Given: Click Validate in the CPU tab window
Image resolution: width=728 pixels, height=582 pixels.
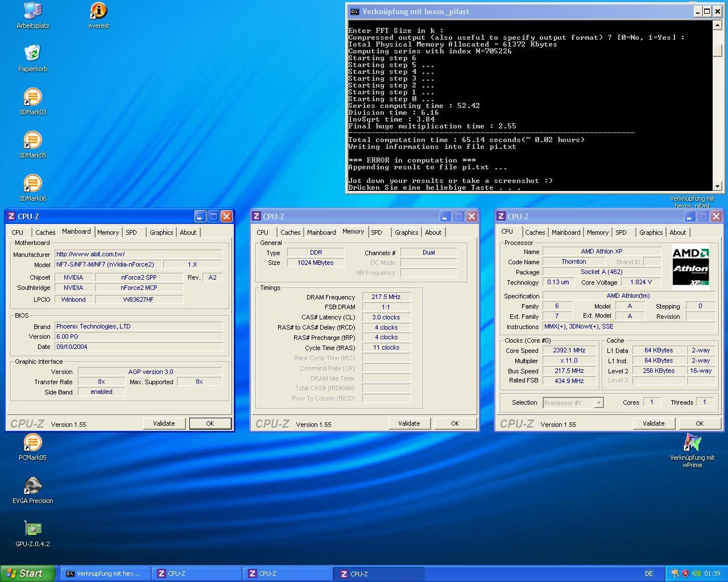Looking at the screenshot, I should click(653, 423).
